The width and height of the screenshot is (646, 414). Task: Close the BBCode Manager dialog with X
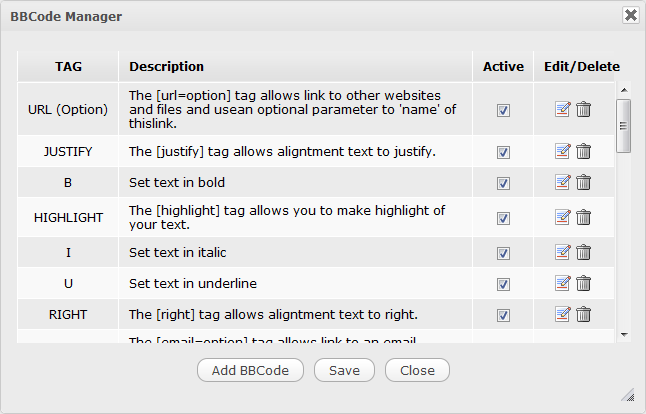pos(630,15)
